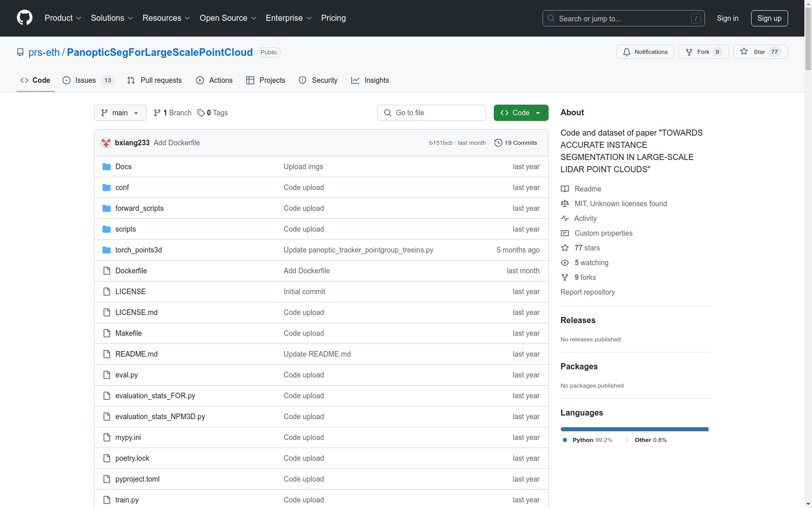Viewport: 812px width, 508px height.
Task: Focus the Go to file input
Action: (431, 113)
